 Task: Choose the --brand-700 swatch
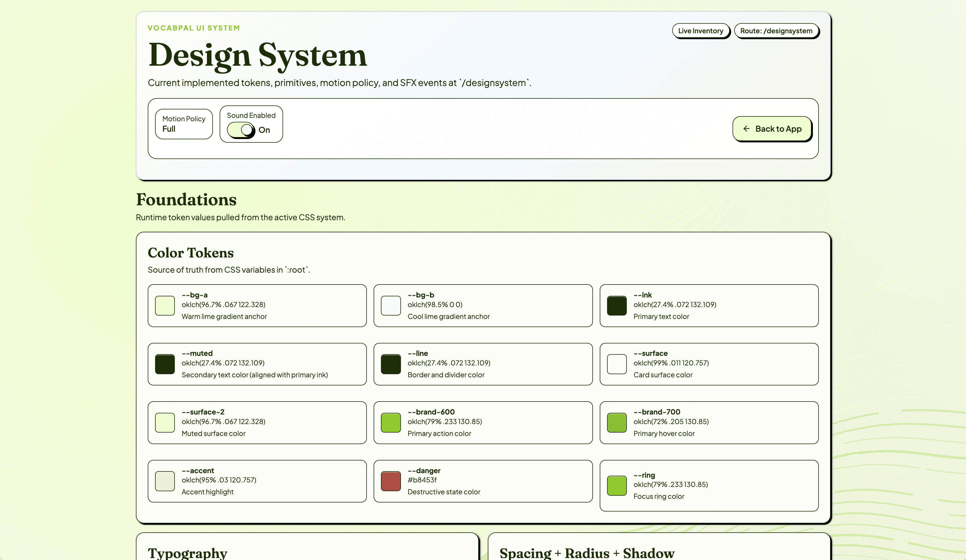pos(616,422)
